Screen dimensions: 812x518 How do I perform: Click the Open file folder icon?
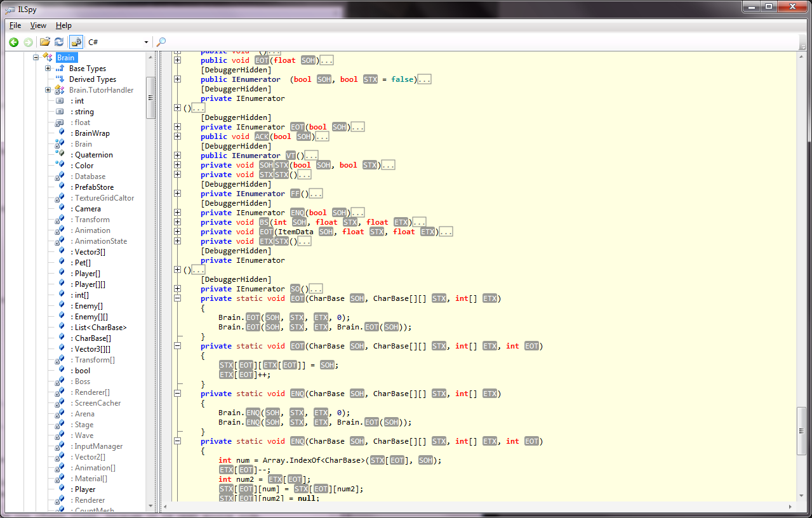point(45,42)
